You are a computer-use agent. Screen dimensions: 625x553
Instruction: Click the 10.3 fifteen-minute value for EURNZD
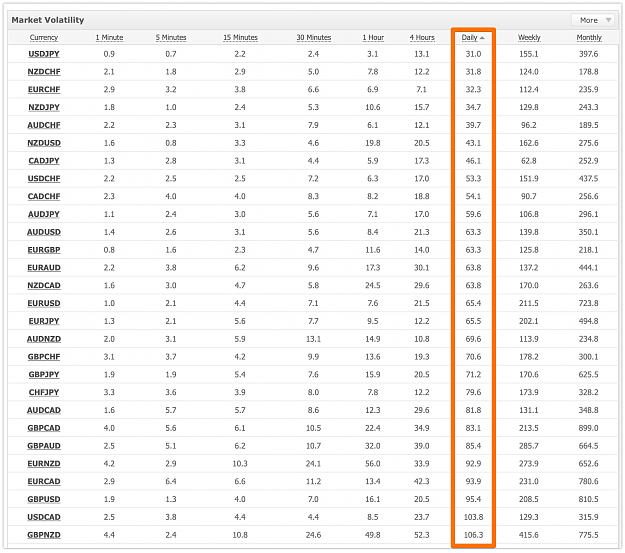pyautogui.click(x=240, y=464)
